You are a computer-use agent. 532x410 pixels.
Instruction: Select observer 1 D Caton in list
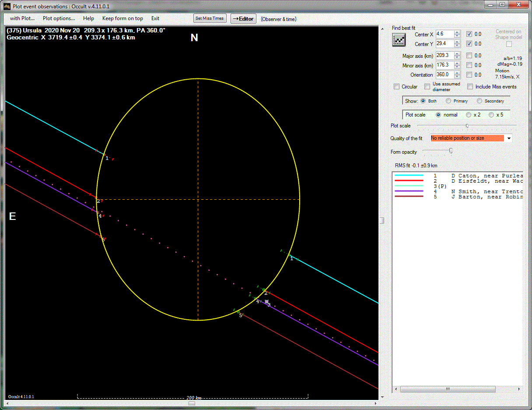pyautogui.click(x=458, y=176)
